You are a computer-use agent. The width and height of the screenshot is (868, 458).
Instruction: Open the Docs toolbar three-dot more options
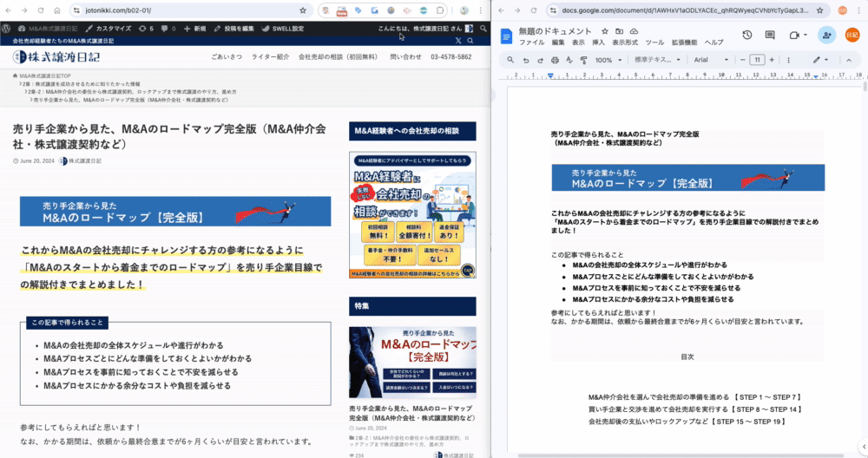788,60
